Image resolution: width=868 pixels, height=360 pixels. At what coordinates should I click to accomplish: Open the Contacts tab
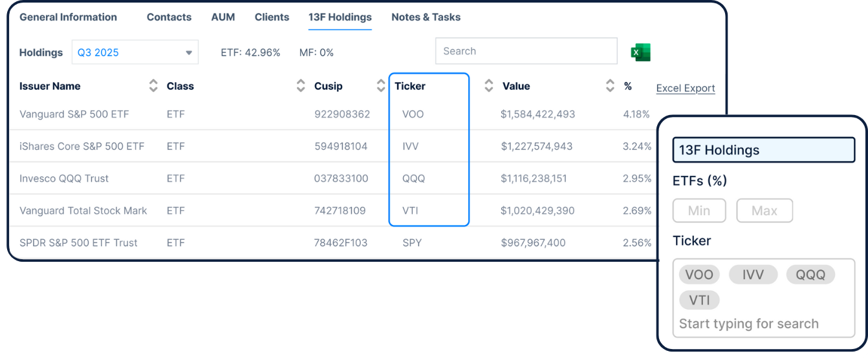point(169,17)
